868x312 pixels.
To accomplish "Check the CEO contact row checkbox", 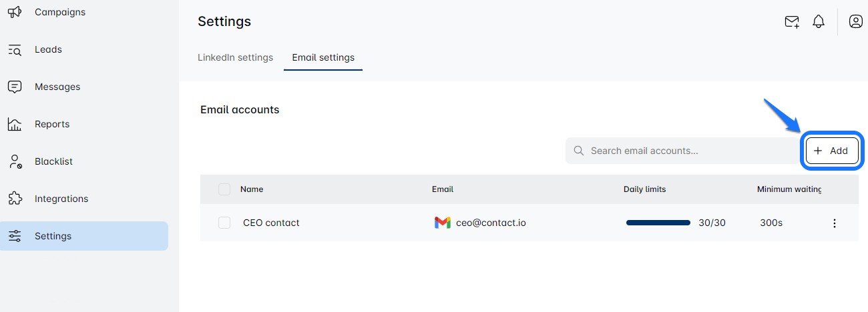I will [x=224, y=223].
